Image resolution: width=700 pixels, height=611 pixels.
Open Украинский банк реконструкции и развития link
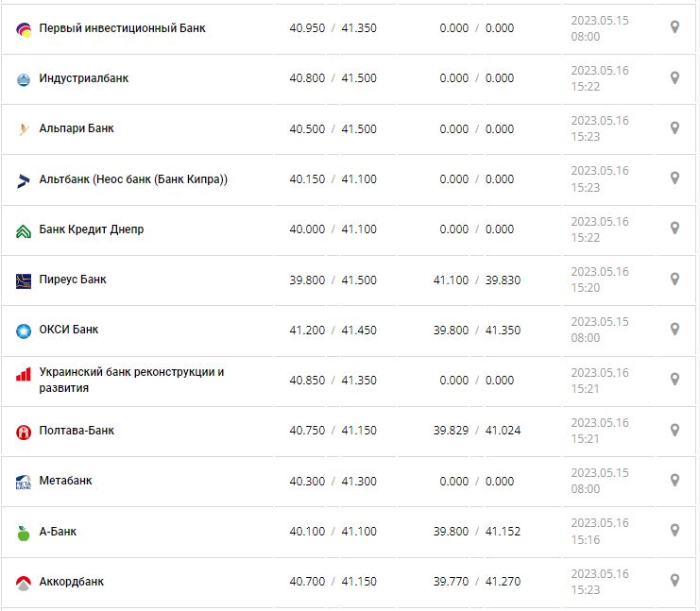click(131, 380)
